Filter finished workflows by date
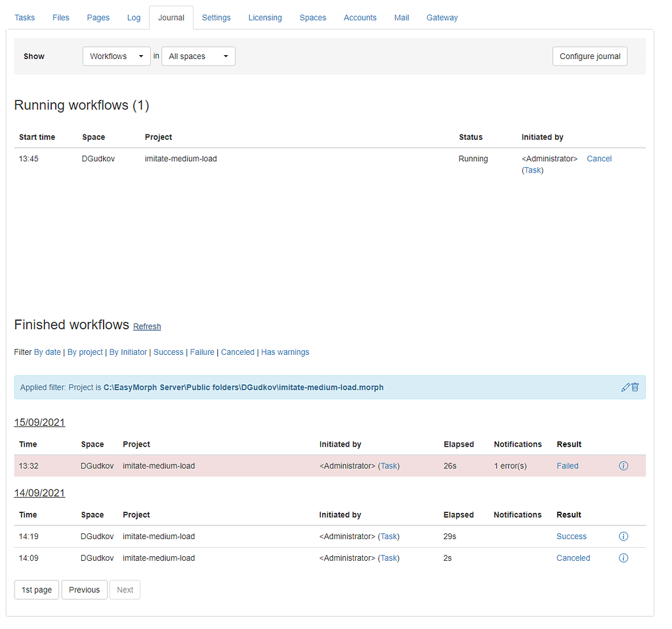Image resolution: width=672 pixels, height=629 pixels. coord(47,352)
